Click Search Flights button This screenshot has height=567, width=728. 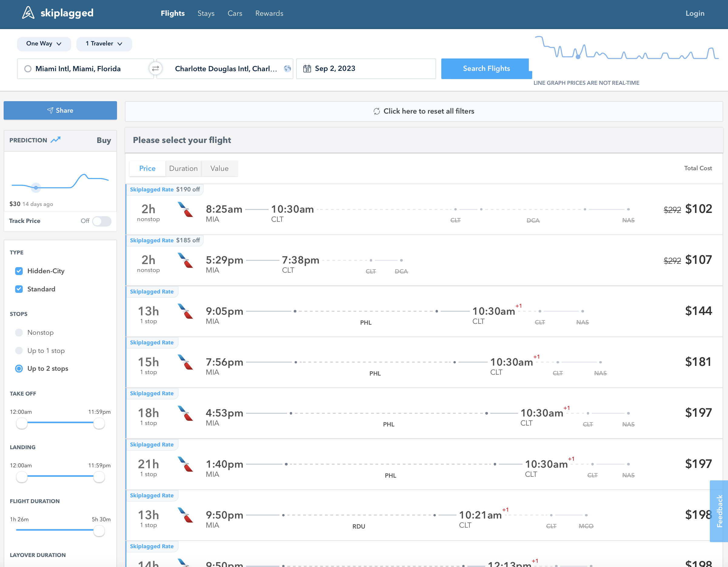(486, 68)
